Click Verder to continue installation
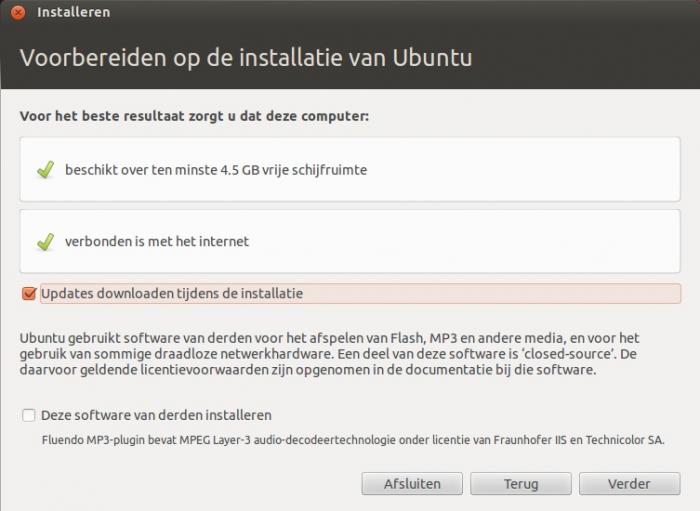 tap(629, 484)
